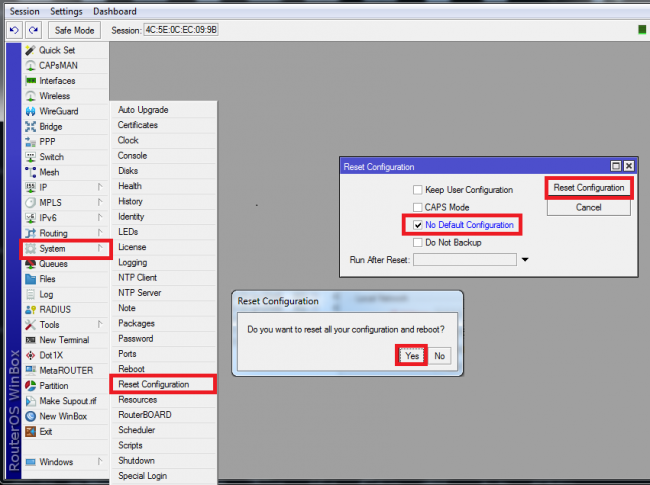The width and height of the screenshot is (650, 485).
Task: Expand the Tools submenu arrow
Action: pyautogui.click(x=100, y=325)
